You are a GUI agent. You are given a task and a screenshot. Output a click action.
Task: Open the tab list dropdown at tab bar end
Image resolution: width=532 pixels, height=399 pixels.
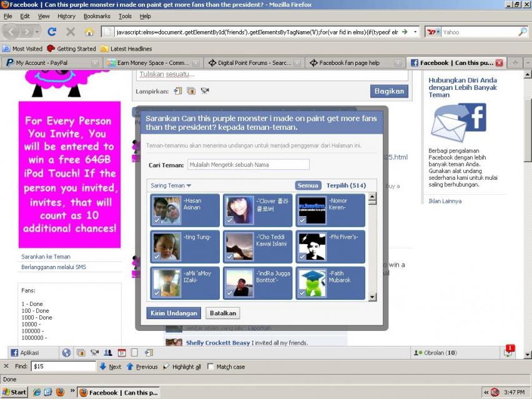coord(528,63)
